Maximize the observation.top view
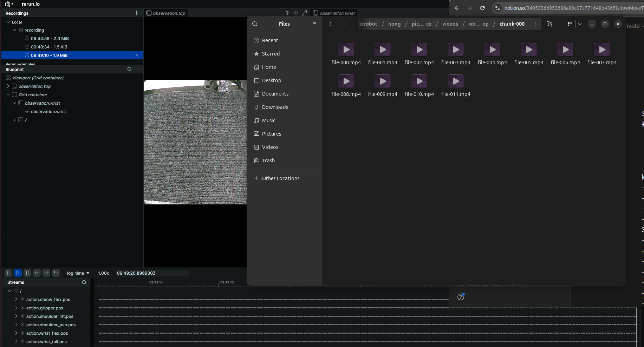Image resolution: width=644 pixels, height=347 pixels. click(x=304, y=13)
